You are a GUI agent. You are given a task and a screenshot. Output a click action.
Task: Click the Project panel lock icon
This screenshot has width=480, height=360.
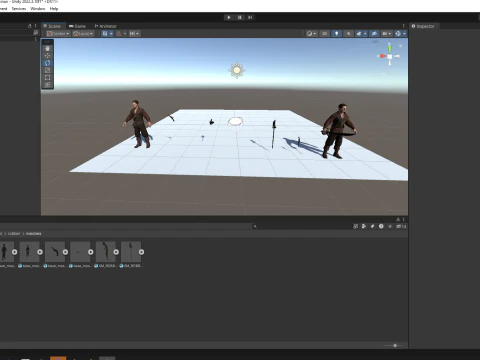point(398,219)
